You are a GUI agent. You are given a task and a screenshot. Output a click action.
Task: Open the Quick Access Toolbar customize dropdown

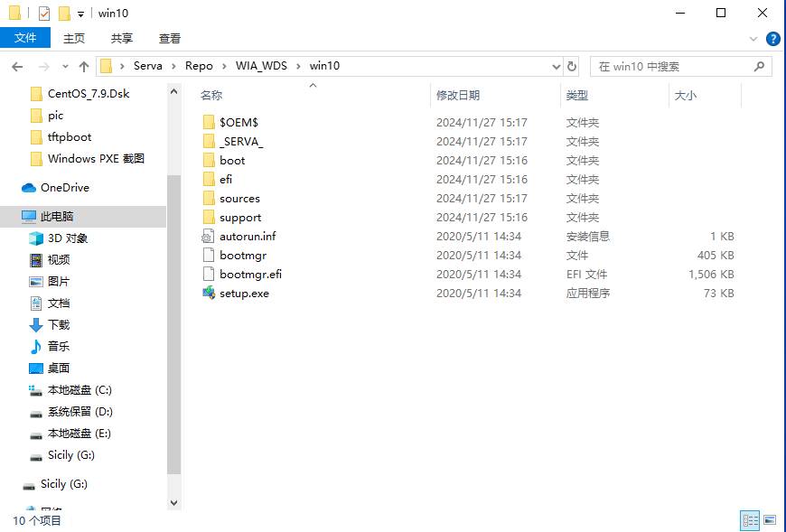pos(80,14)
